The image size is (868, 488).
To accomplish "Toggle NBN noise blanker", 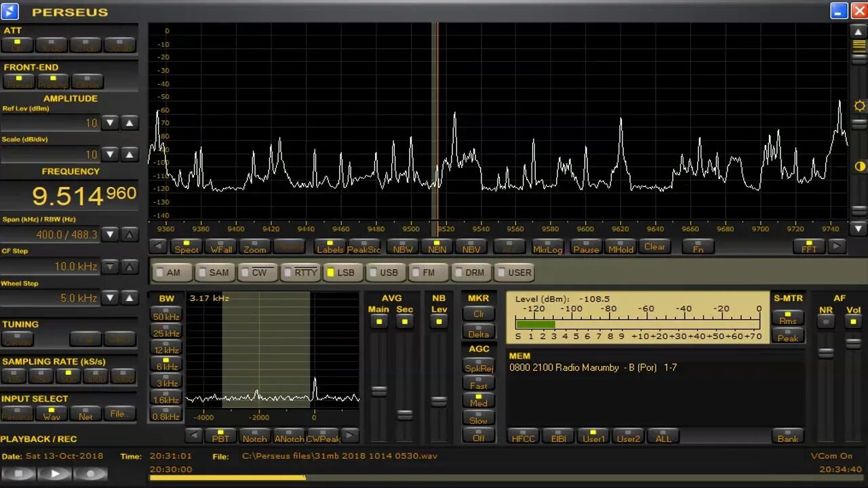I will [x=437, y=247].
